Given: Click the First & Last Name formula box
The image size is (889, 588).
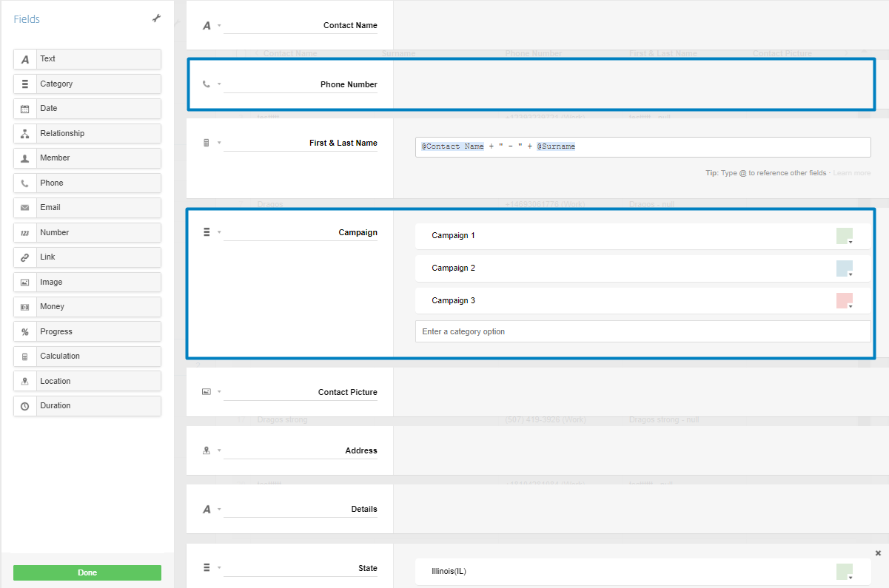Looking at the screenshot, I should pos(643,147).
